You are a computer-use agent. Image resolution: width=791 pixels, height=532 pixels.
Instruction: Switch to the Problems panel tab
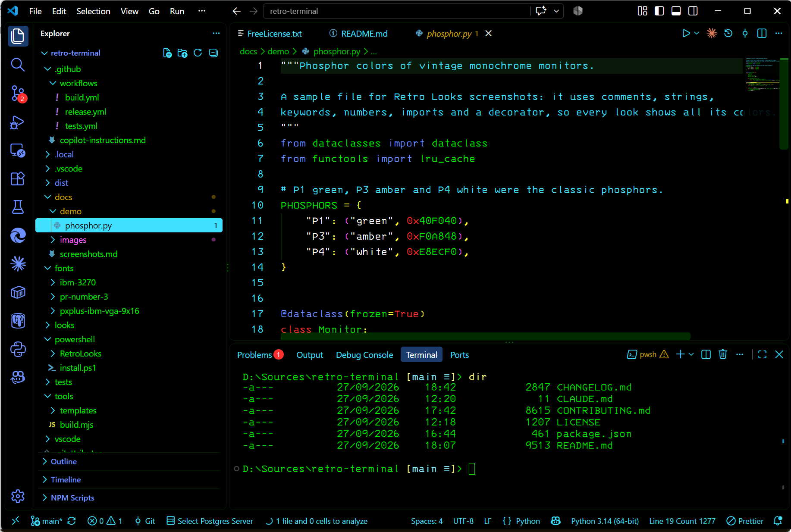[260, 355]
